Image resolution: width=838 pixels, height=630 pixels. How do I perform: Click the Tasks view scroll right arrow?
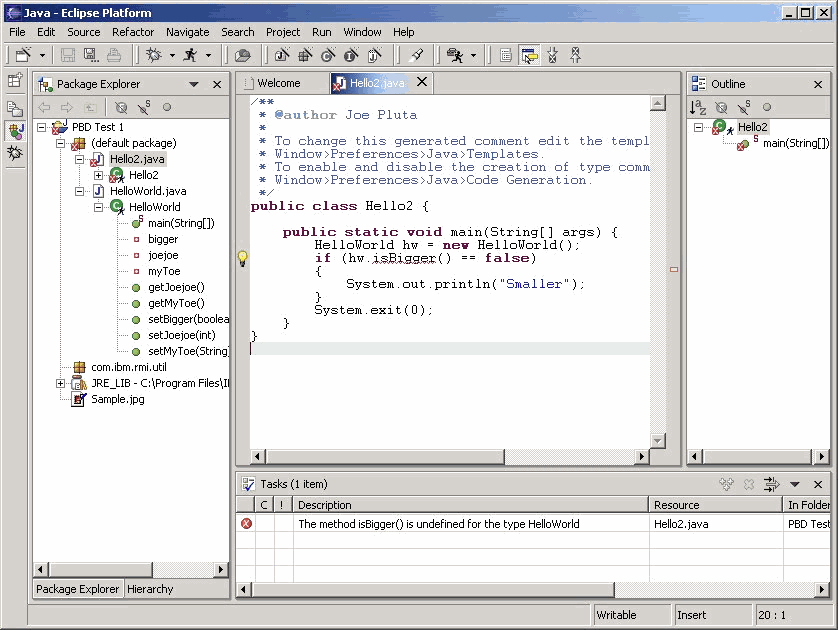coord(822,589)
